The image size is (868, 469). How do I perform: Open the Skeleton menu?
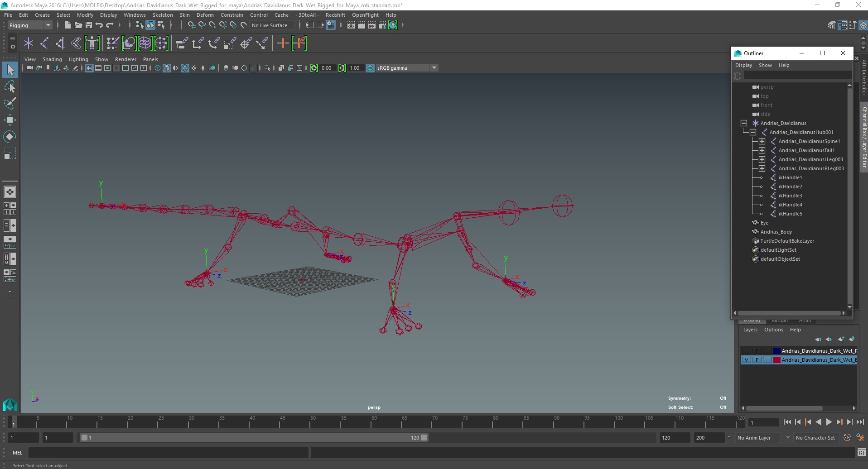pyautogui.click(x=163, y=15)
